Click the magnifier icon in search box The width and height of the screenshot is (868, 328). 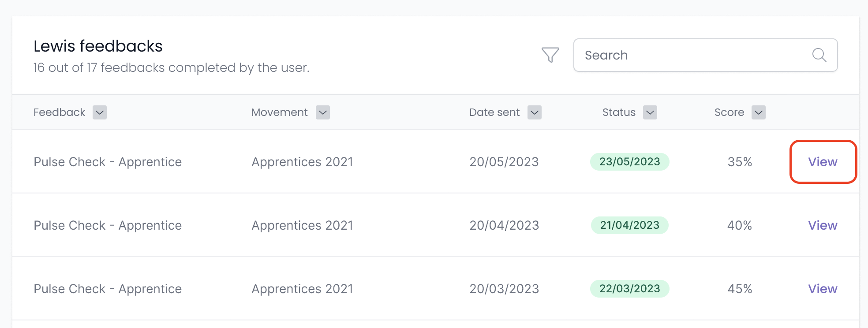(819, 55)
